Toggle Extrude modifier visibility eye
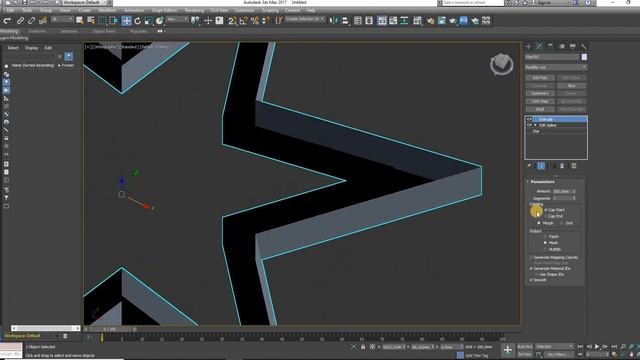This screenshot has height=360, width=640. tap(529, 119)
